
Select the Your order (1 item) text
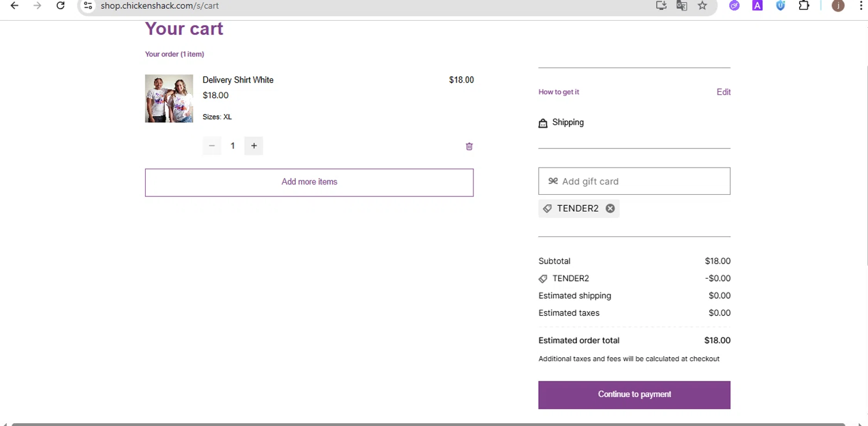point(174,54)
